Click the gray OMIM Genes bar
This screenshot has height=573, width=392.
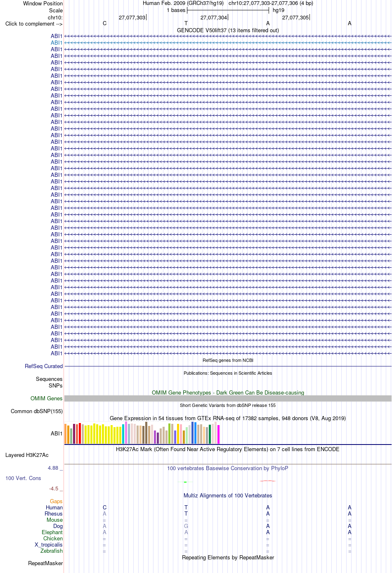(x=228, y=398)
